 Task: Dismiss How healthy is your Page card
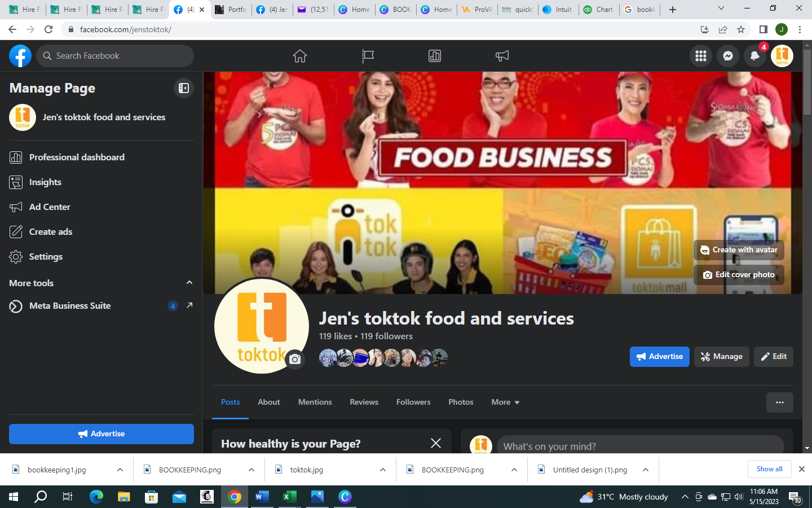pyautogui.click(x=436, y=444)
